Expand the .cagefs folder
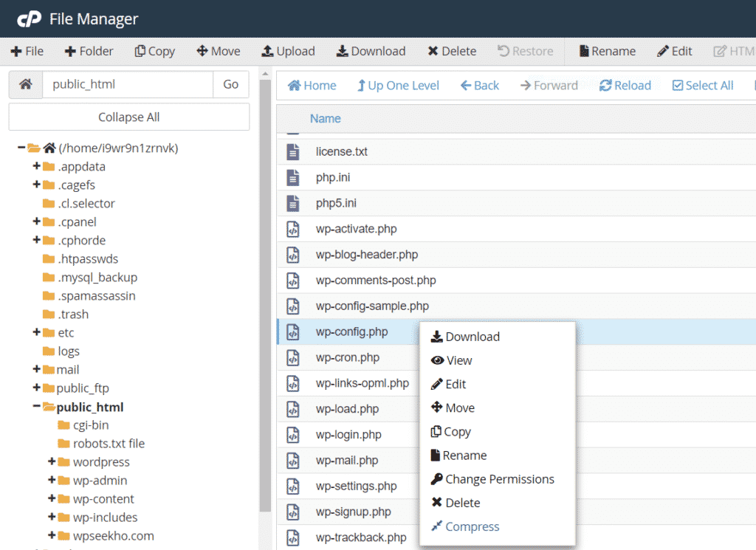 [37, 184]
